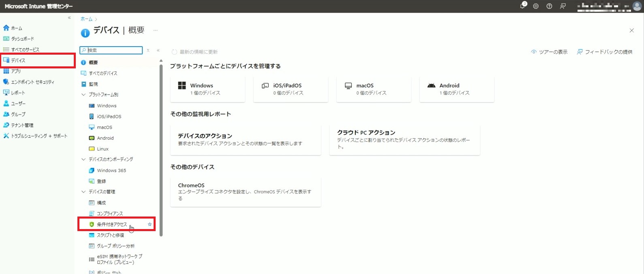This screenshot has height=274, width=644.
Task: Click フィードバックの提供 button
Action: click(x=605, y=52)
